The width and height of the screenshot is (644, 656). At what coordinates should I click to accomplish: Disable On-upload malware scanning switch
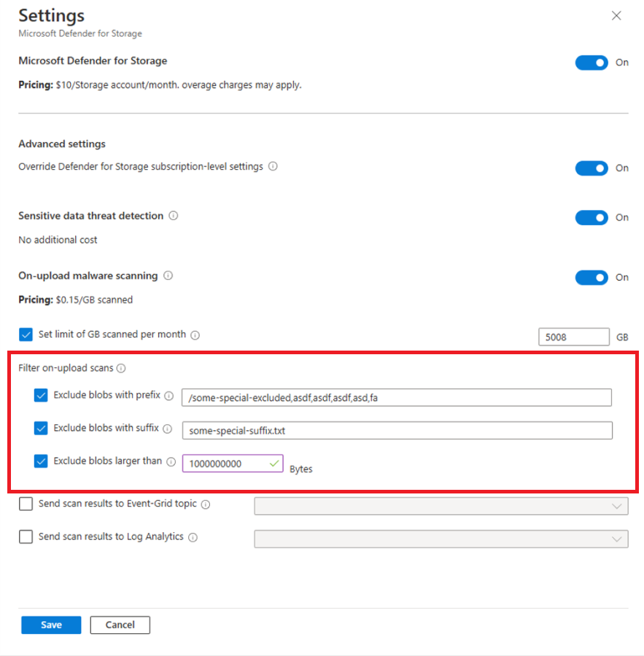(591, 278)
